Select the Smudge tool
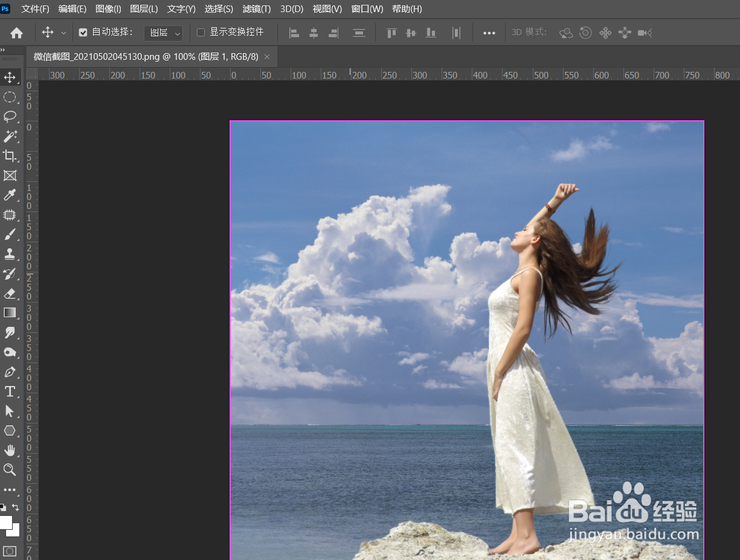 10,332
